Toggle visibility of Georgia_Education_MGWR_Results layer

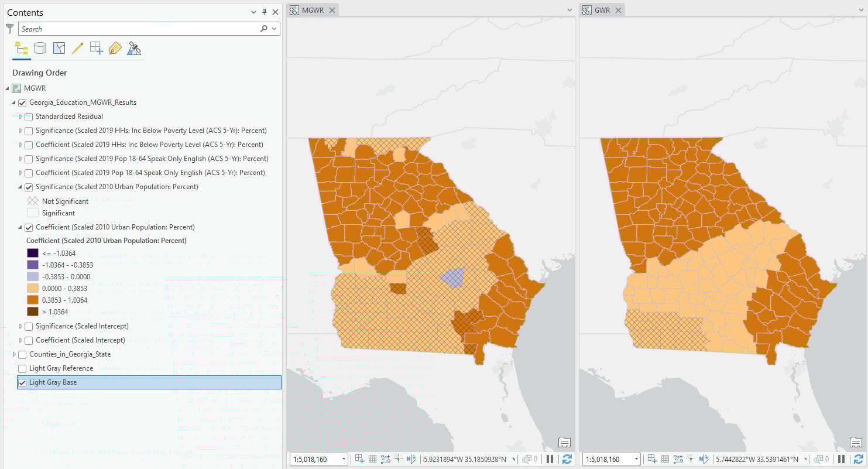(x=23, y=102)
